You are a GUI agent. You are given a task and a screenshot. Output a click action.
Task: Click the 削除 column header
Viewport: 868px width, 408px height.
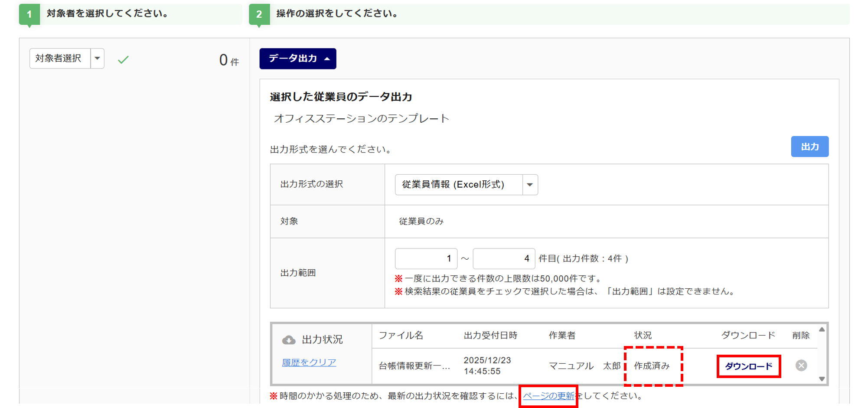[x=801, y=336]
